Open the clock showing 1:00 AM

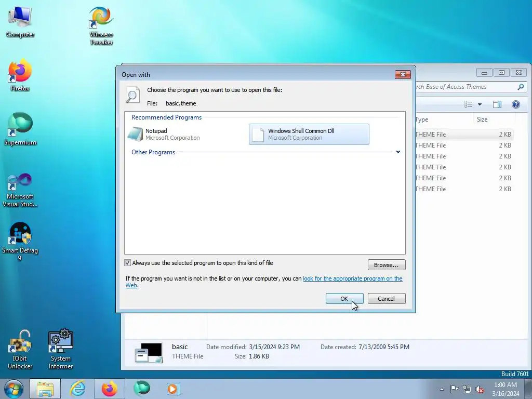(x=506, y=389)
